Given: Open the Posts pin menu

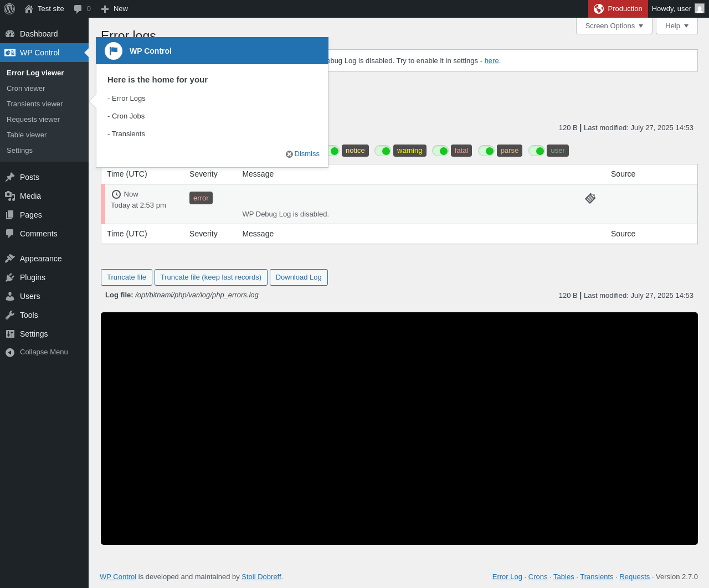Looking at the screenshot, I should (x=44, y=177).
